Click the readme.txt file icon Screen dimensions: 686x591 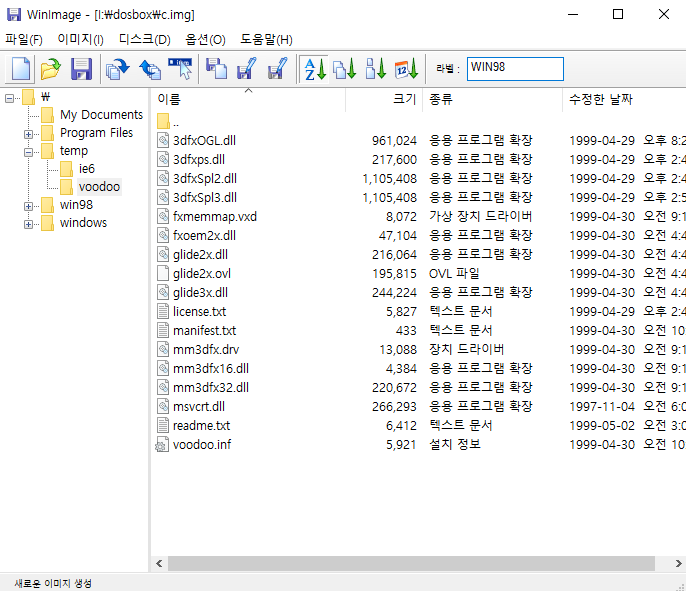[163, 425]
